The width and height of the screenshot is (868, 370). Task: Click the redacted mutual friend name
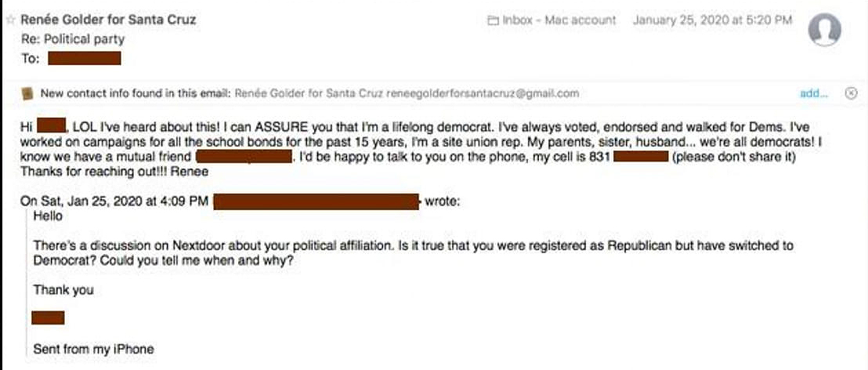click(x=243, y=158)
